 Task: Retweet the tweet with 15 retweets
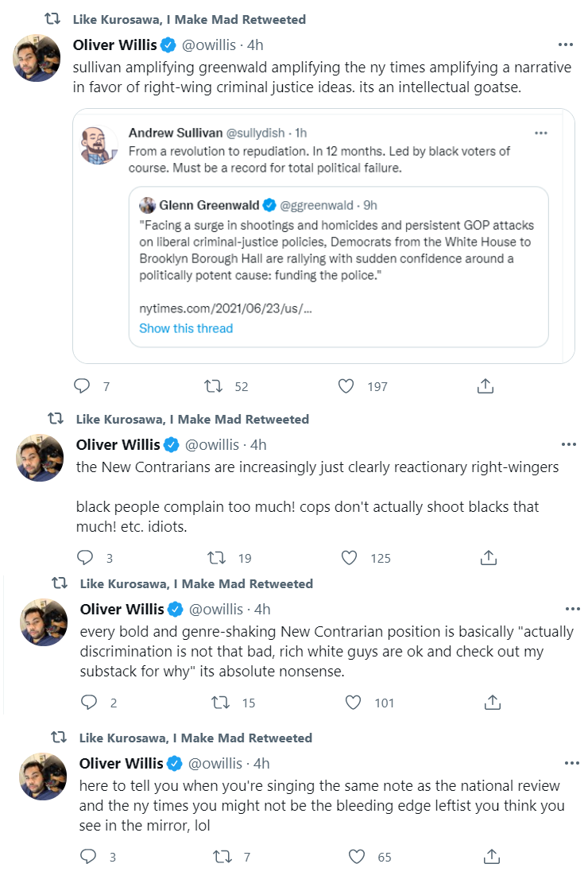[221, 703]
